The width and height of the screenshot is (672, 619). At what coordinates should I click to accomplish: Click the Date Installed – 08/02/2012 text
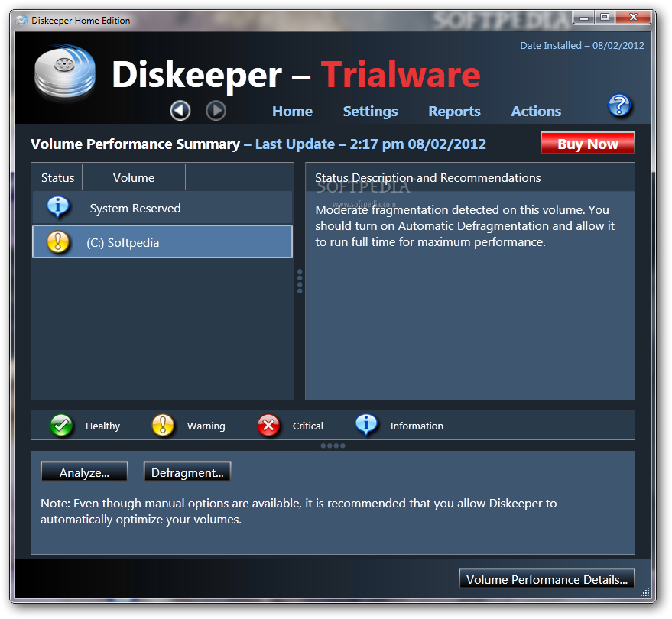click(582, 45)
